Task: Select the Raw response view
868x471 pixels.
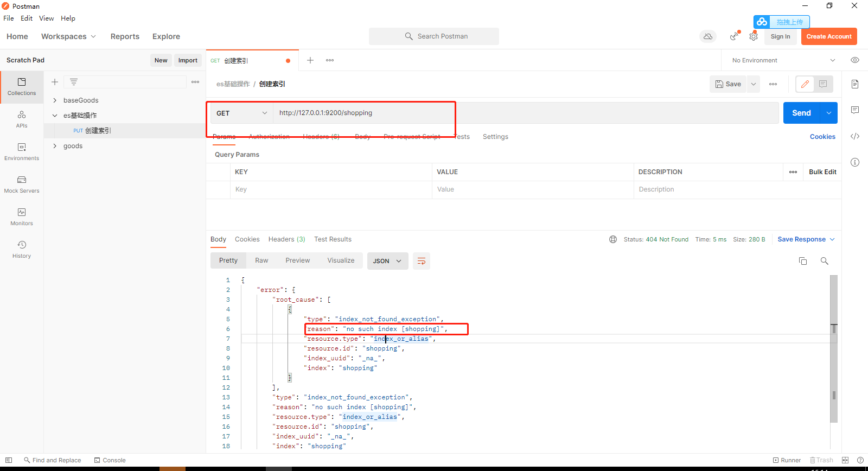Action: click(x=261, y=260)
